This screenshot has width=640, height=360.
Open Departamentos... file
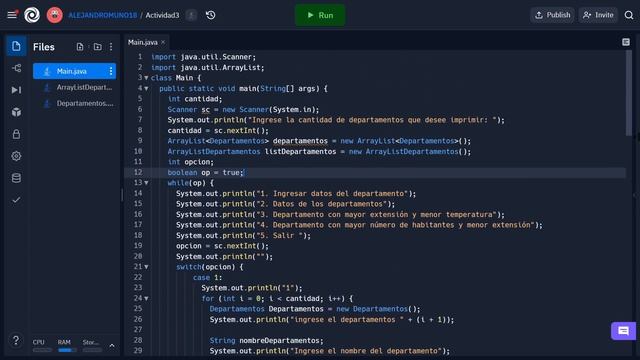[x=74, y=103]
